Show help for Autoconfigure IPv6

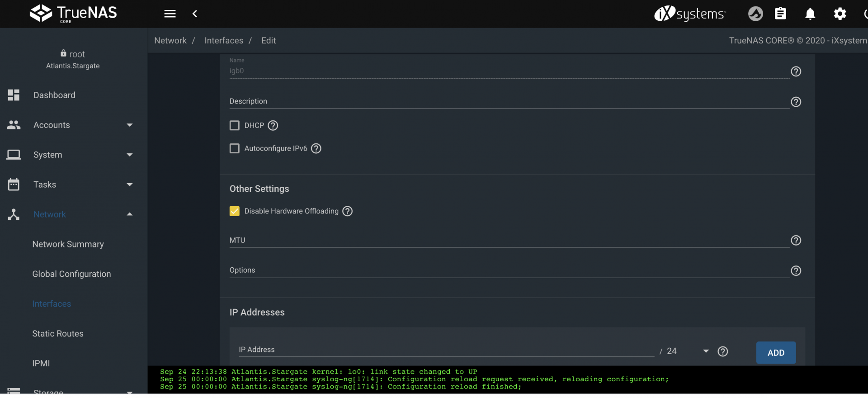(x=316, y=148)
